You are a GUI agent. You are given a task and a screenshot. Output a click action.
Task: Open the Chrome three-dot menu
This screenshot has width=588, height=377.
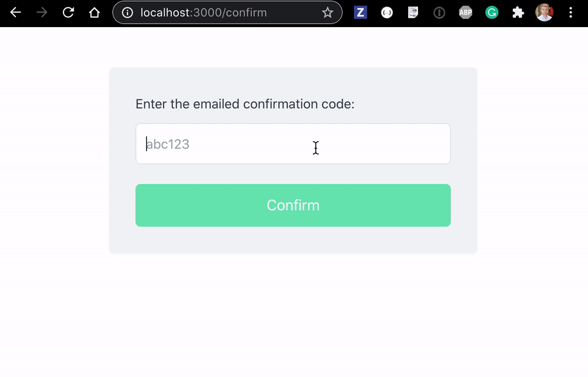pos(570,12)
